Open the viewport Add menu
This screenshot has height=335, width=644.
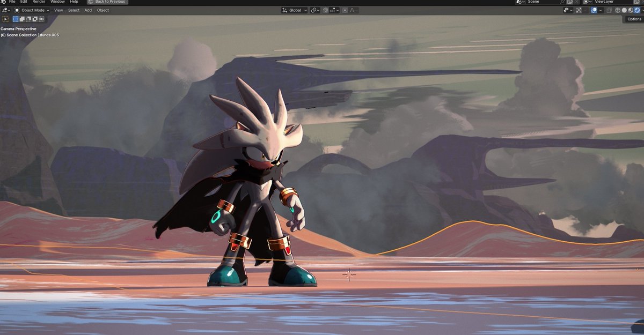(x=88, y=10)
